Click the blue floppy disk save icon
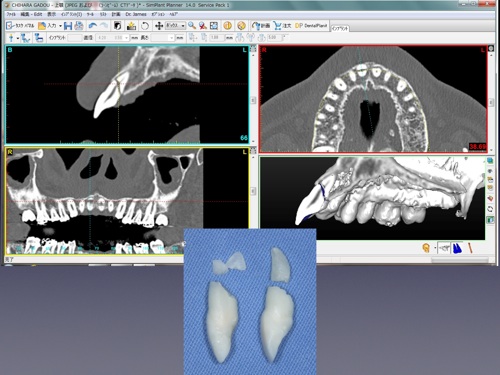 [x=68, y=26]
